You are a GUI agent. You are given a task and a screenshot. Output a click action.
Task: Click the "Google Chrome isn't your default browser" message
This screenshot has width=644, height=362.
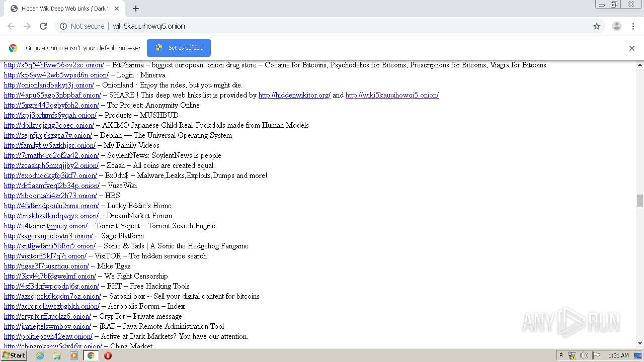point(83,48)
